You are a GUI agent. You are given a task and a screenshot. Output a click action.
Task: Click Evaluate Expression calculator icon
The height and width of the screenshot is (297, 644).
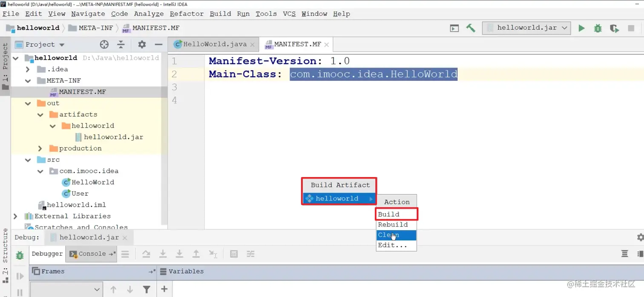[234, 254]
